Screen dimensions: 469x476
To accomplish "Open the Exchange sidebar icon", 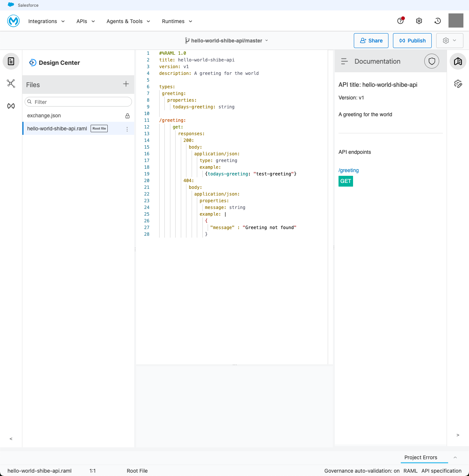I will pyautogui.click(x=11, y=106).
